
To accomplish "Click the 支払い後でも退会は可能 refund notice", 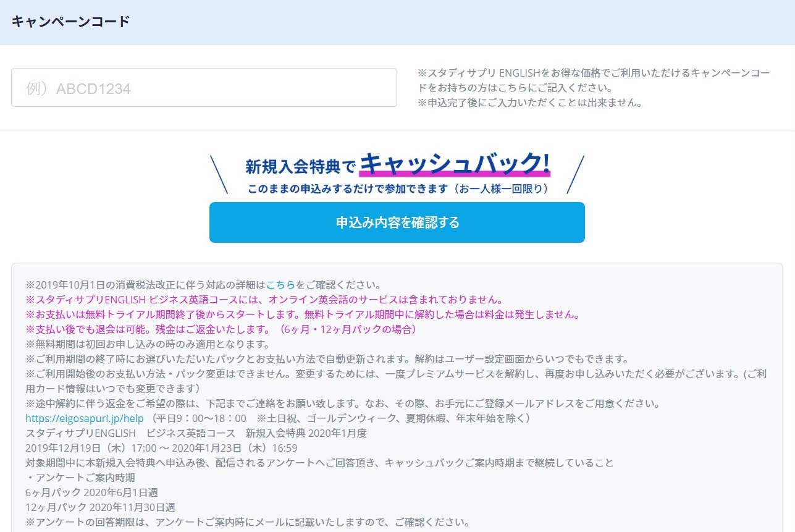I will pyautogui.click(x=222, y=329).
